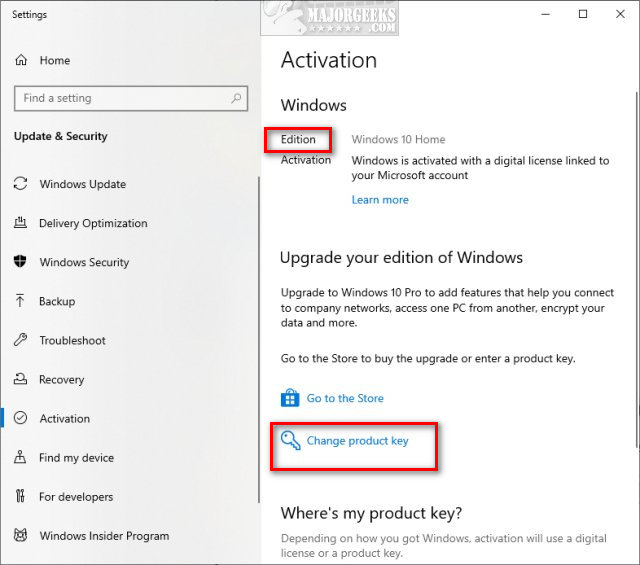Image resolution: width=640 pixels, height=565 pixels.
Task: Select the Change product key link
Action: 357,441
